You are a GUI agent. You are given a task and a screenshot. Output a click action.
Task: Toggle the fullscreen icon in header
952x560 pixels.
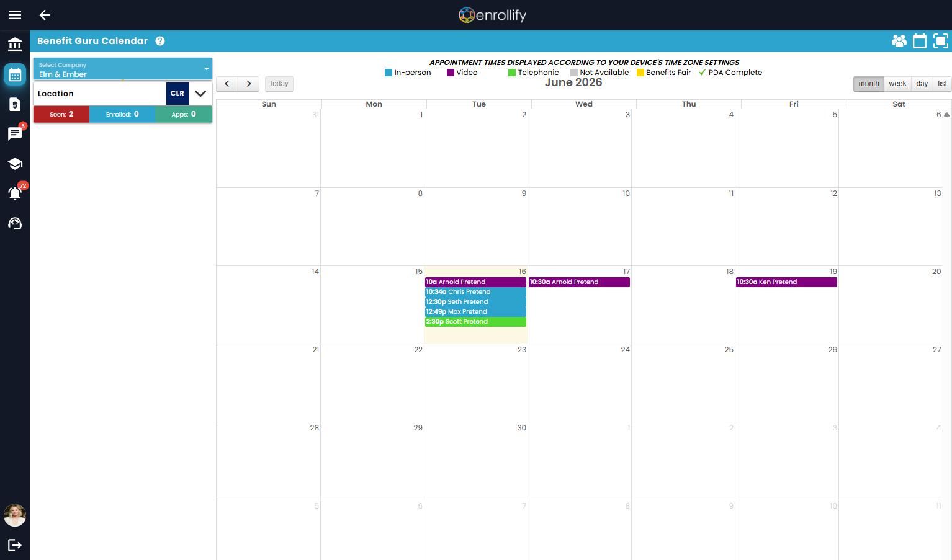(x=941, y=41)
